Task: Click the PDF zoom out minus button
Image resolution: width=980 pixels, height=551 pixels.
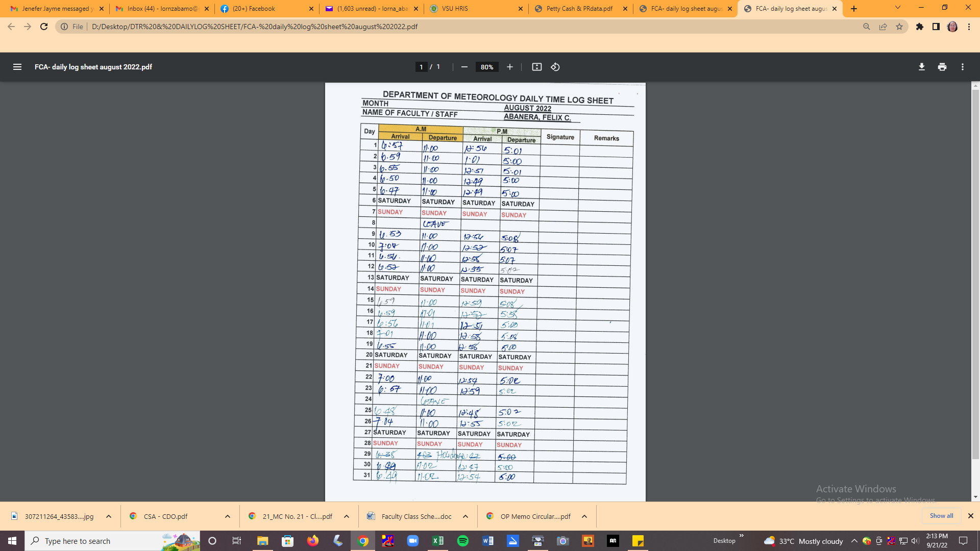Action: [x=464, y=67]
